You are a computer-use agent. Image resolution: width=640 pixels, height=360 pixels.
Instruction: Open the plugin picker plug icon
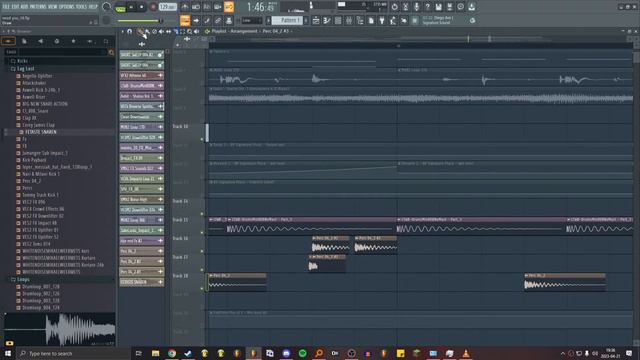382,20
